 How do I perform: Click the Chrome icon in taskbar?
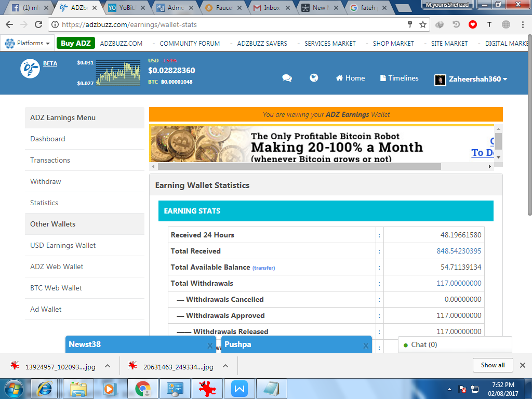143,389
